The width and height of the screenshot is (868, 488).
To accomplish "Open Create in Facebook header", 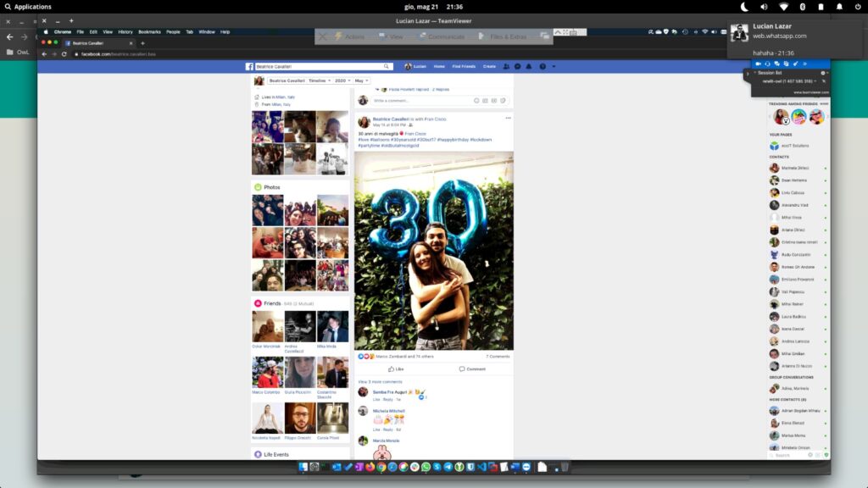I will pyautogui.click(x=489, y=66).
